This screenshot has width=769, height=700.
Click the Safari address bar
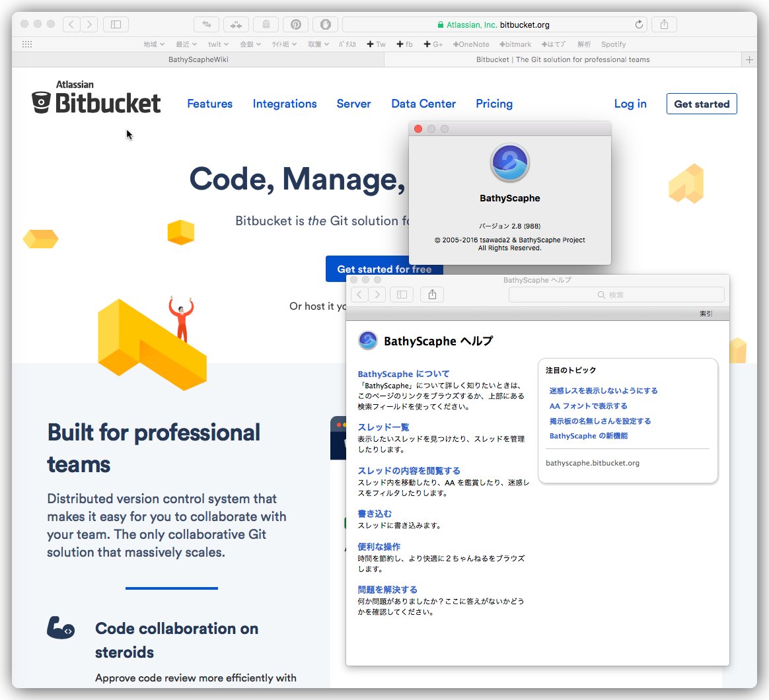(x=494, y=24)
